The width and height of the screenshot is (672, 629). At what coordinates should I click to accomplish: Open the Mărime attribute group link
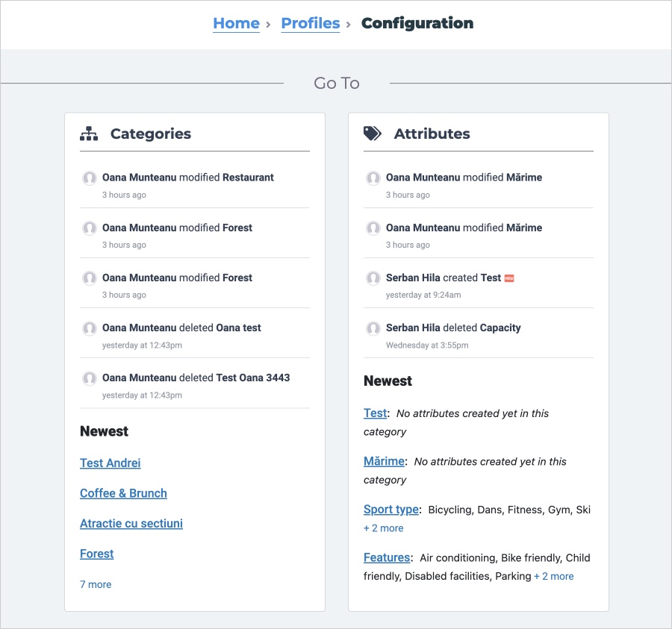(384, 461)
